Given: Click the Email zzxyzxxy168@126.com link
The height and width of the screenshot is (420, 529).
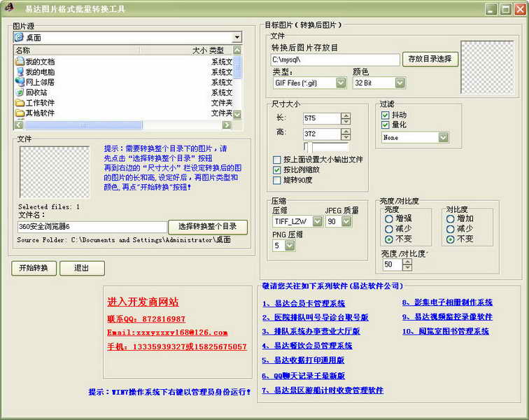Looking at the screenshot, I should click(x=167, y=332).
